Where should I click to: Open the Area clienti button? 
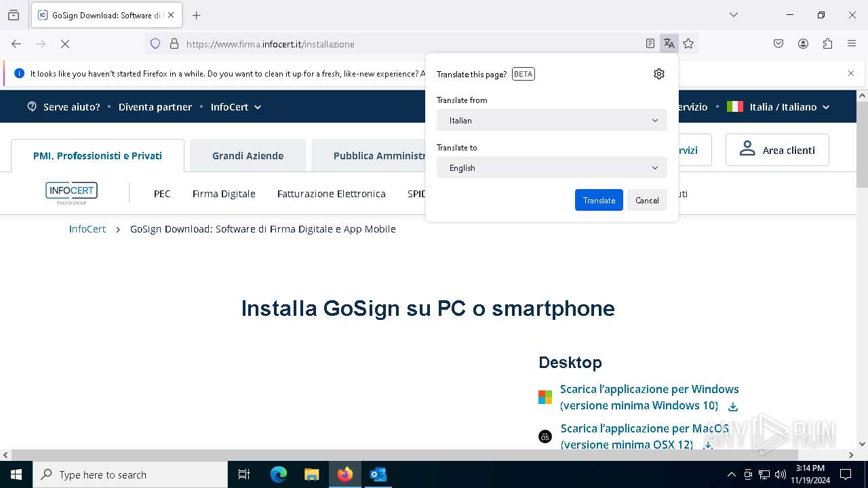tap(777, 150)
